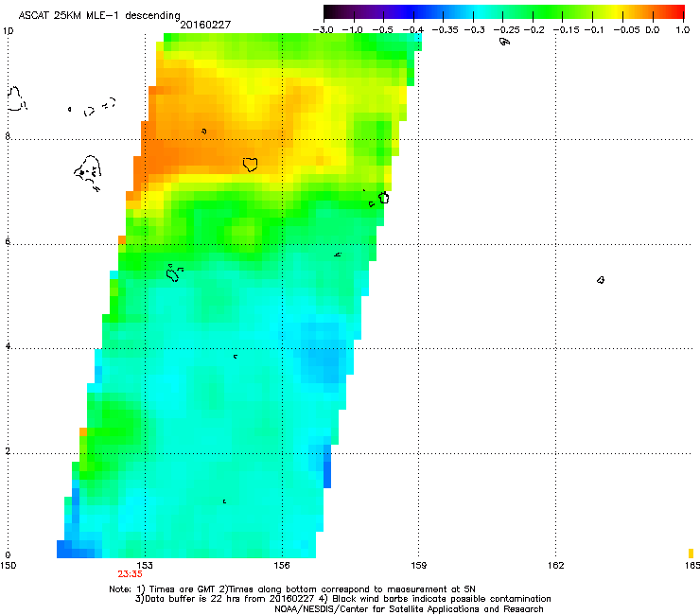Click the latitude axis label "2"
This screenshot has width=700, height=615.
[8, 450]
